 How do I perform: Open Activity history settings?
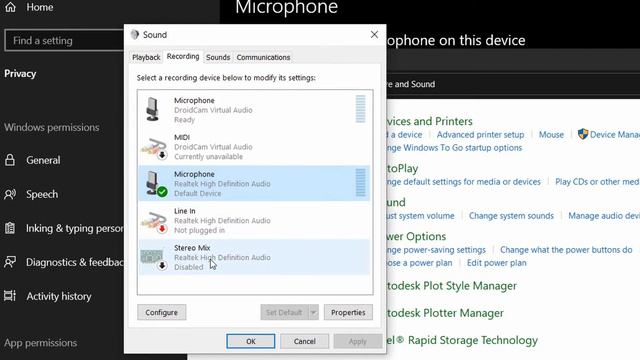[x=59, y=296]
